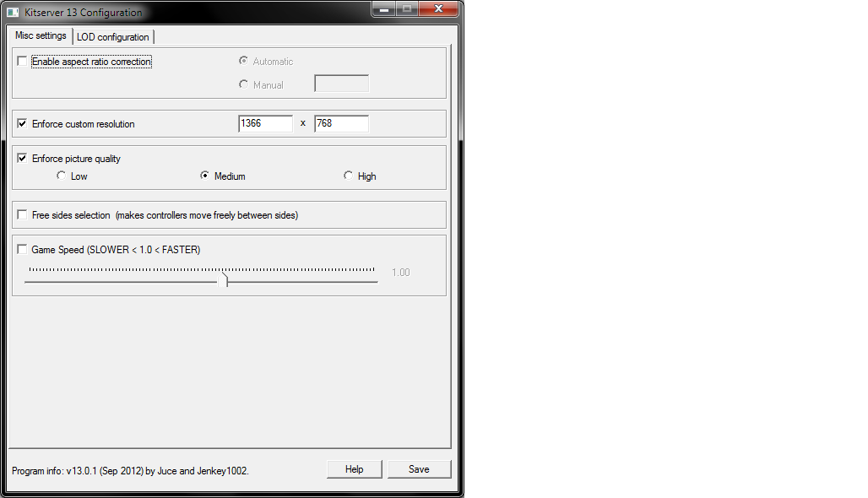Click the Help button
The height and width of the screenshot is (498, 868).
355,469
